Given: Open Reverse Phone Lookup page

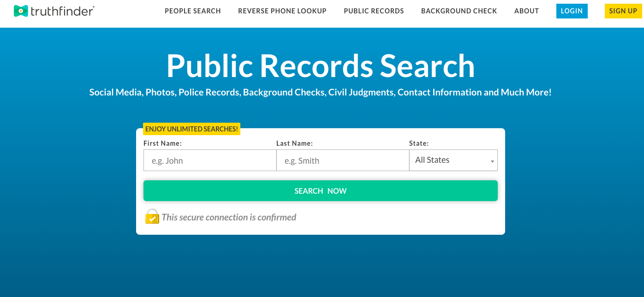Looking at the screenshot, I should tap(282, 11).
